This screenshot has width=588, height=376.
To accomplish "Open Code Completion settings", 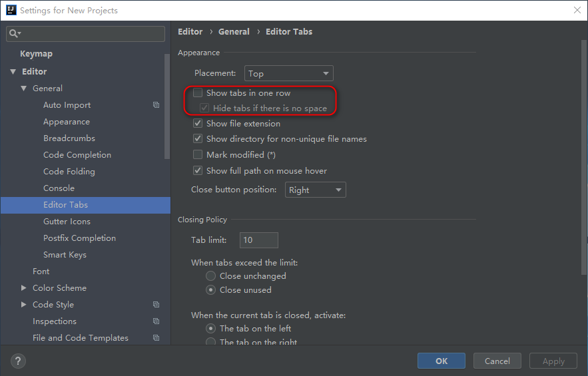I will click(x=77, y=155).
